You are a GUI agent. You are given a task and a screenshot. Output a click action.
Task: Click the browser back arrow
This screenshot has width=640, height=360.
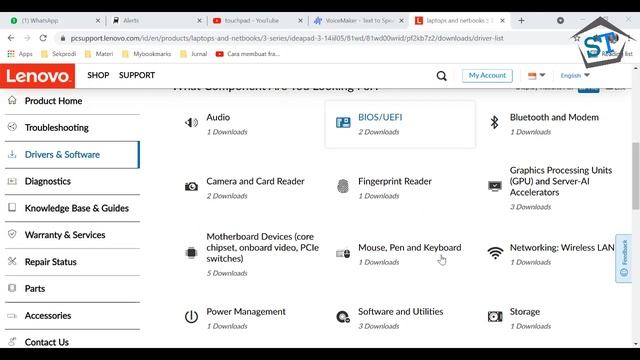tap(11, 38)
